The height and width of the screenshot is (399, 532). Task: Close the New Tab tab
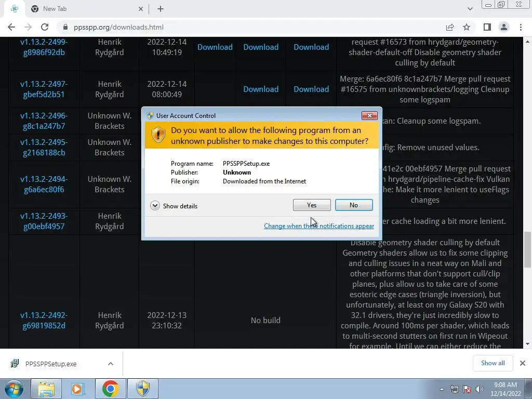tap(140, 9)
